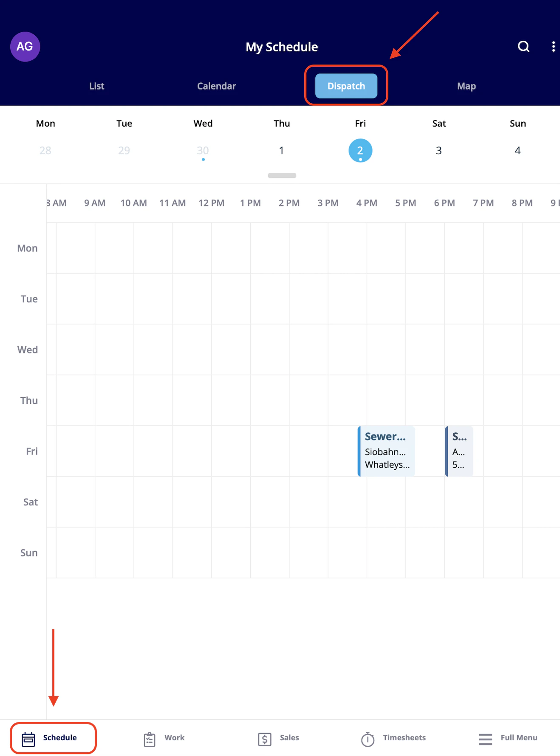Switch to the List tab
The width and height of the screenshot is (560, 756).
[97, 86]
